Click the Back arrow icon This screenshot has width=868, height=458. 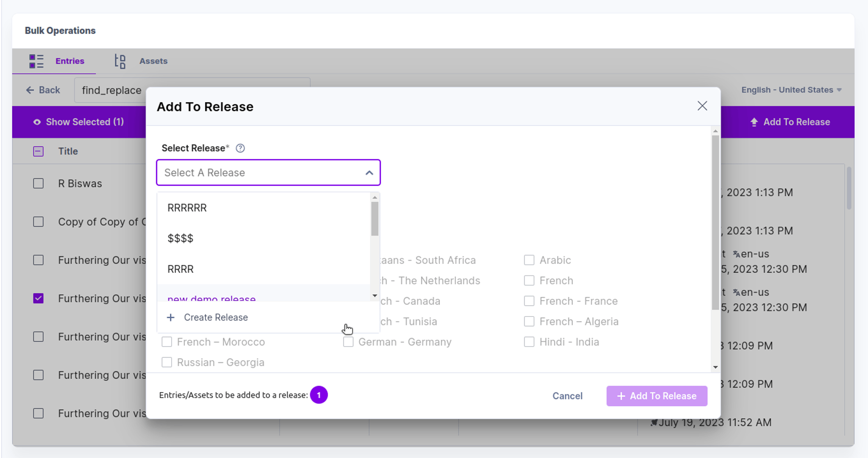(x=30, y=90)
